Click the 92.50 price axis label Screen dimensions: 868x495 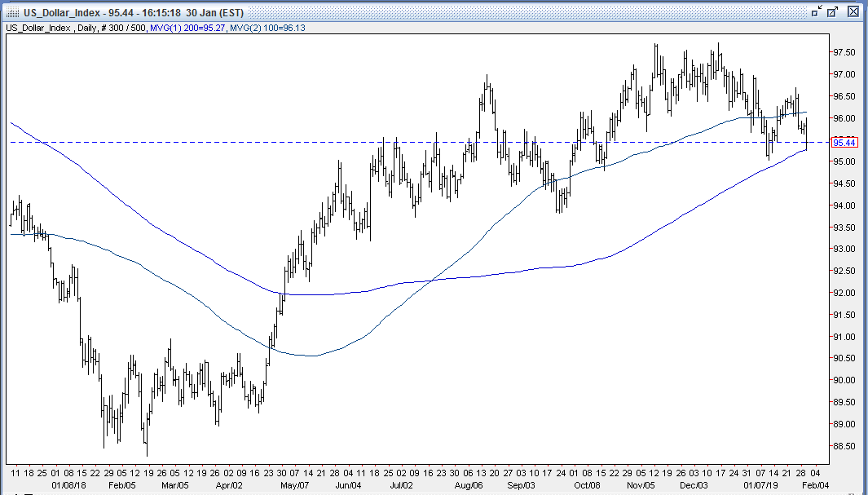point(846,271)
